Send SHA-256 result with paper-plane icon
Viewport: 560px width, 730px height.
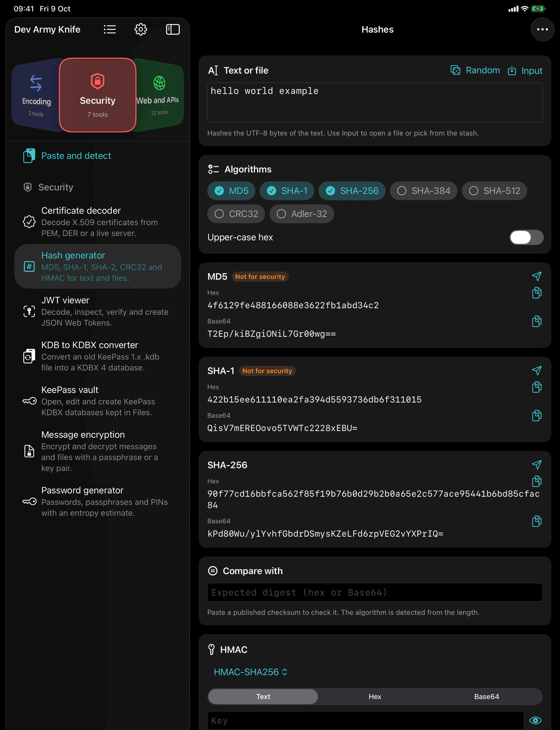537,465
